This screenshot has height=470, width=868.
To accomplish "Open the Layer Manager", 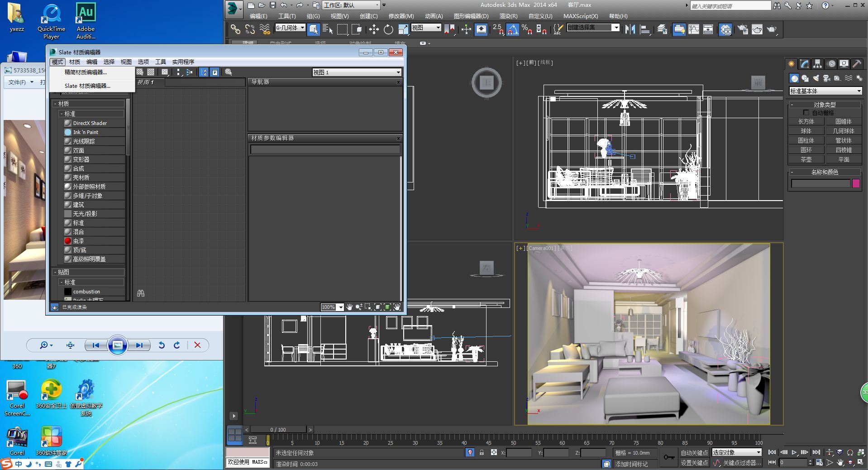I will coord(662,29).
